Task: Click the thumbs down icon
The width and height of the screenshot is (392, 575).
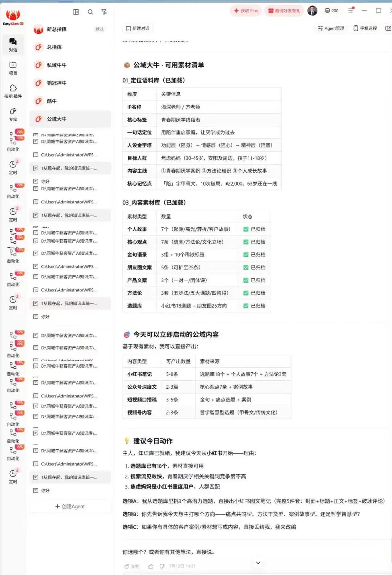Action: pyautogui.click(x=162, y=566)
